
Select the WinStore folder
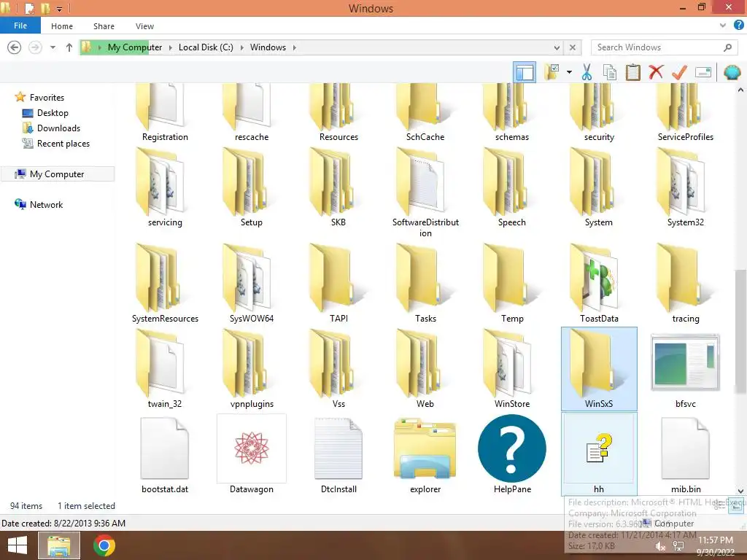(x=512, y=368)
